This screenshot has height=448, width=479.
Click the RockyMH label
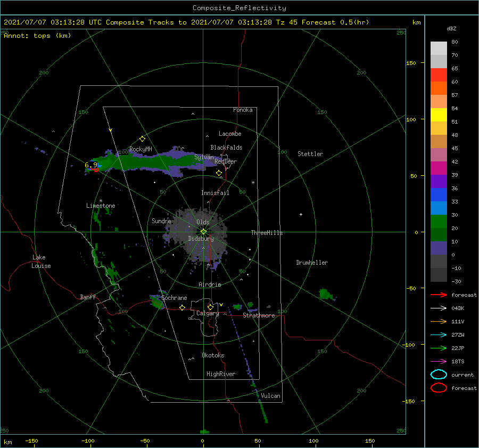tap(141, 149)
